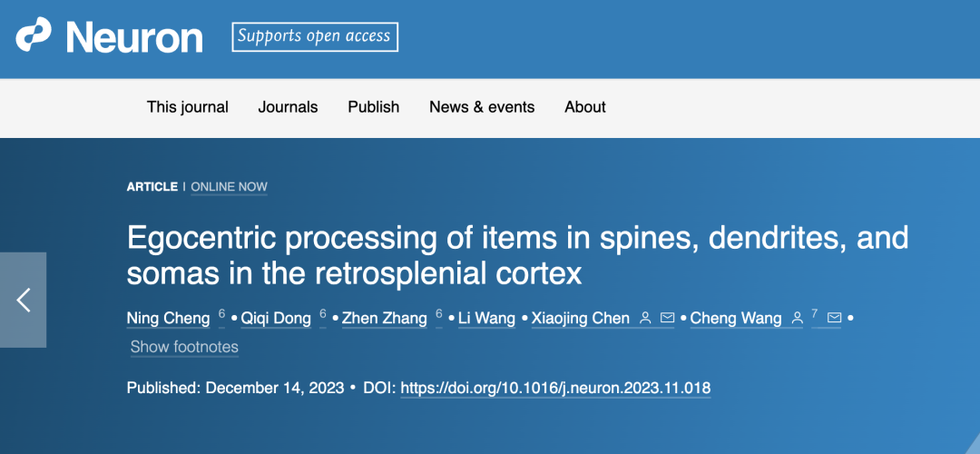This screenshot has height=454, width=980.
Task: Click the Neuron journal logo
Action: point(109,37)
